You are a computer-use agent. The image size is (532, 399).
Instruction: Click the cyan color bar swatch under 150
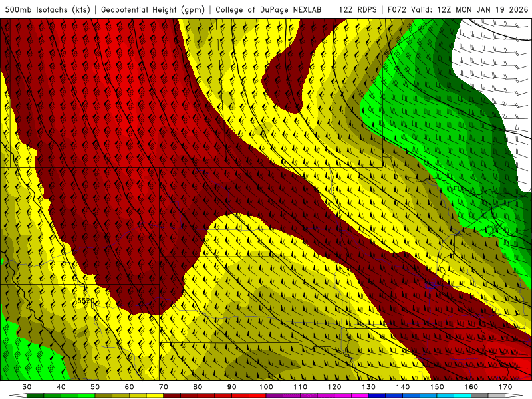point(446,396)
